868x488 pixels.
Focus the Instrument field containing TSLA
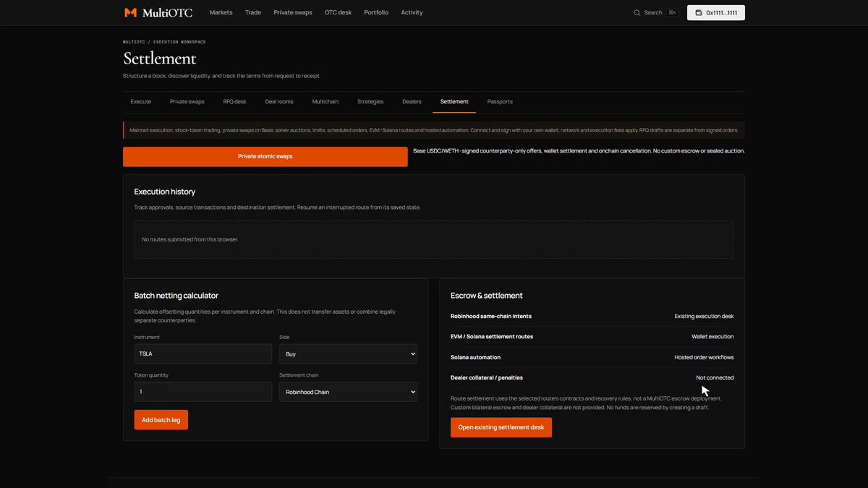203,354
